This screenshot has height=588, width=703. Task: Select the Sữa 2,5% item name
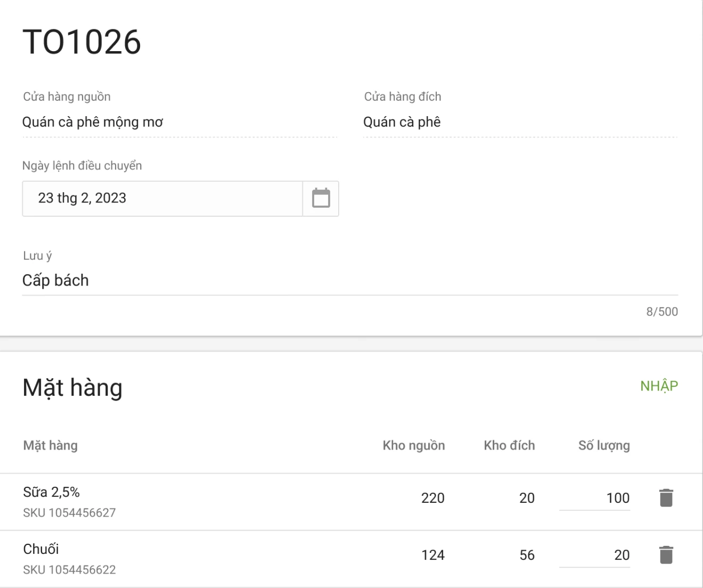[x=51, y=492]
